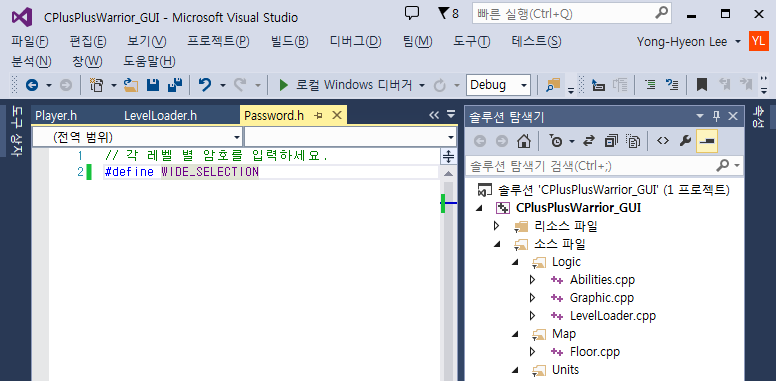Expand the 리소스 파일 folder
The height and width of the screenshot is (381, 776).
click(496, 227)
